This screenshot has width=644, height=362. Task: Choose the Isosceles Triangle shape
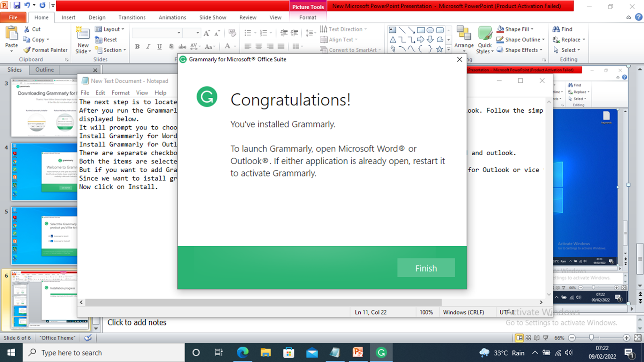point(392,39)
